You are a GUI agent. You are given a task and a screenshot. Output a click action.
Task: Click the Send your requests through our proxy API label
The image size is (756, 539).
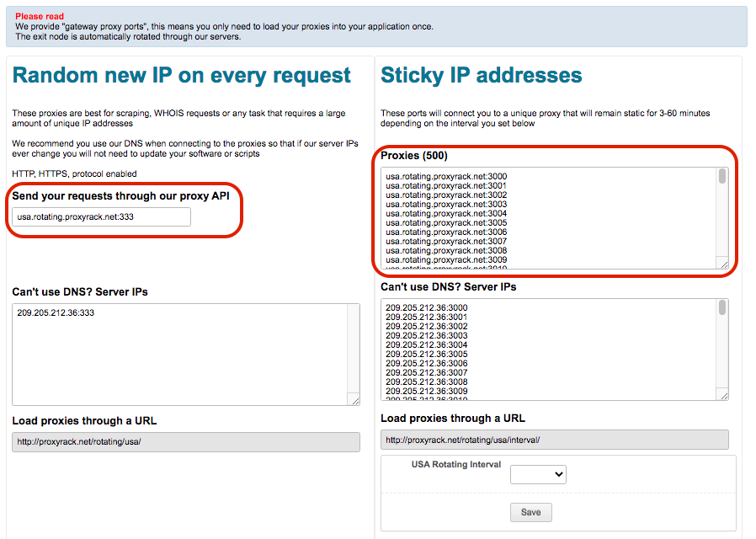(120, 195)
